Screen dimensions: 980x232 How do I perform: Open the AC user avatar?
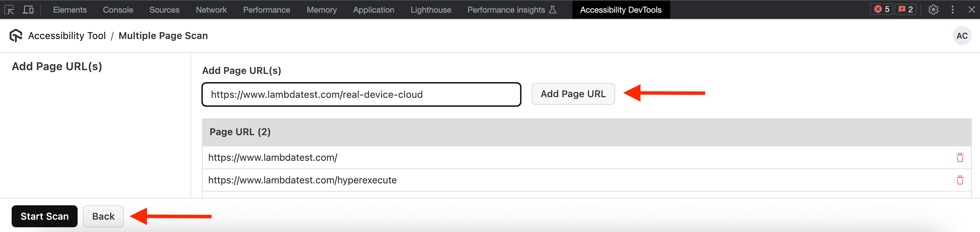[961, 36]
